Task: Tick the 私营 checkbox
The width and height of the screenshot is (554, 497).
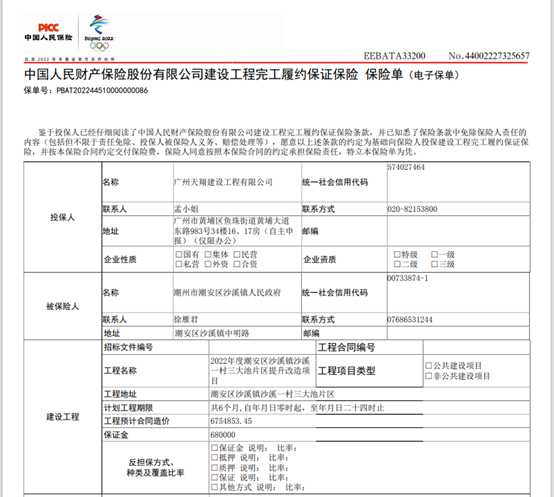Action: (x=179, y=264)
